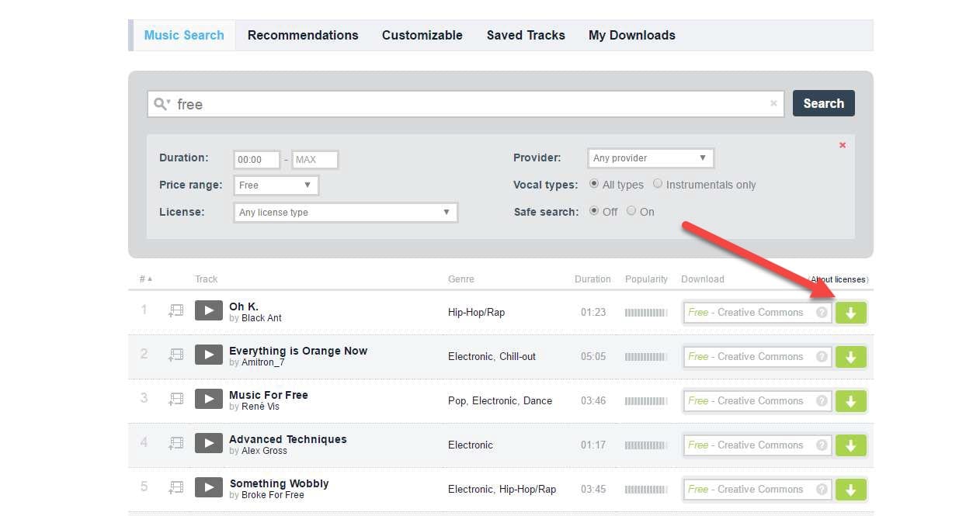Screen dimensions: 980x516
Task: Open license help for Advanced Techniques
Action: tap(822, 445)
